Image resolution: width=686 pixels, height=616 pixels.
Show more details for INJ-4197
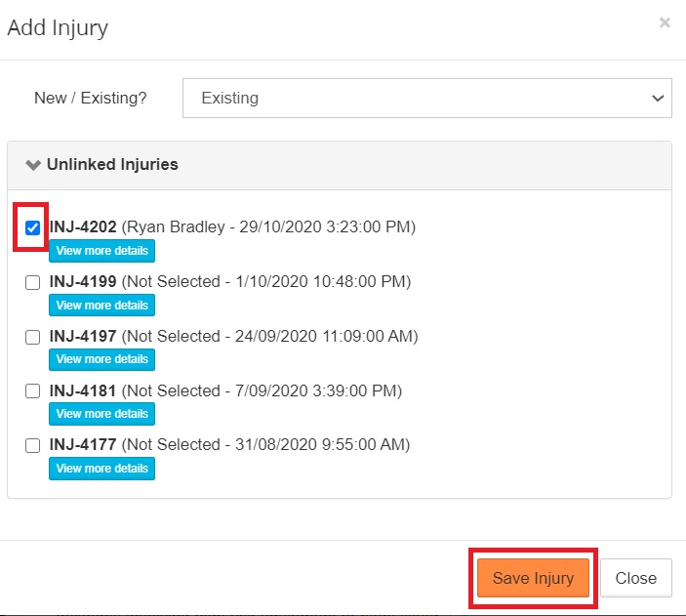pyautogui.click(x=101, y=360)
